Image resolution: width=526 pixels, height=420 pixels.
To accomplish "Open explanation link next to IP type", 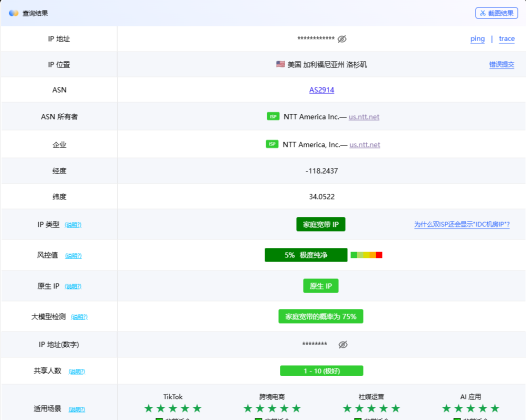I will (73, 225).
